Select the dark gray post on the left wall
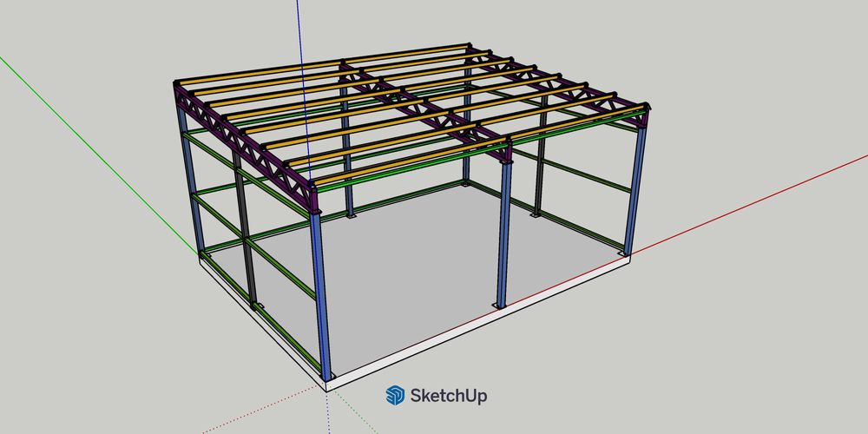The image size is (868, 434). tap(245, 228)
